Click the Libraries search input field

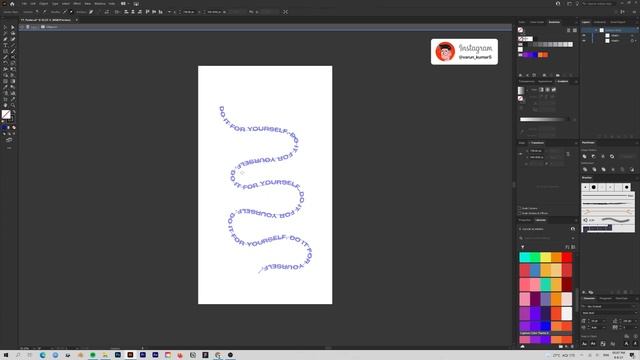pyautogui.click(x=547, y=238)
